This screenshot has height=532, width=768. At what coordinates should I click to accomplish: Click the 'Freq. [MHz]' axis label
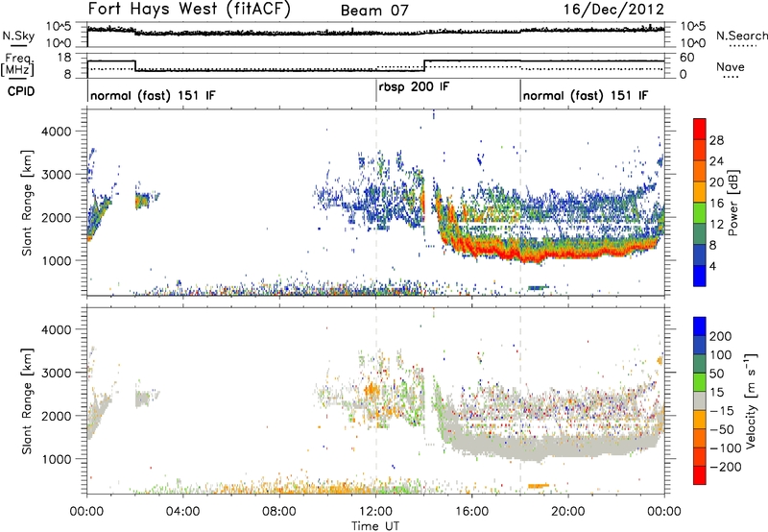click(17, 65)
